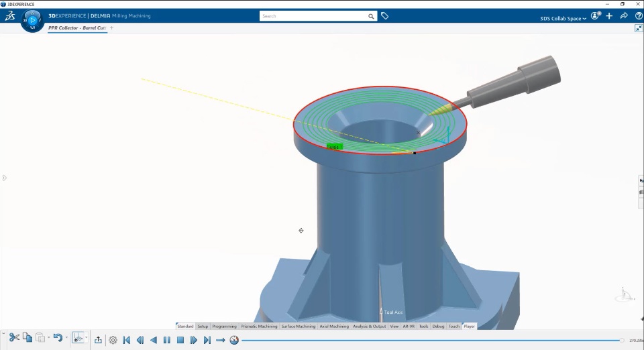Jump to start of simulation
The image size is (644, 350).
pyautogui.click(x=127, y=340)
